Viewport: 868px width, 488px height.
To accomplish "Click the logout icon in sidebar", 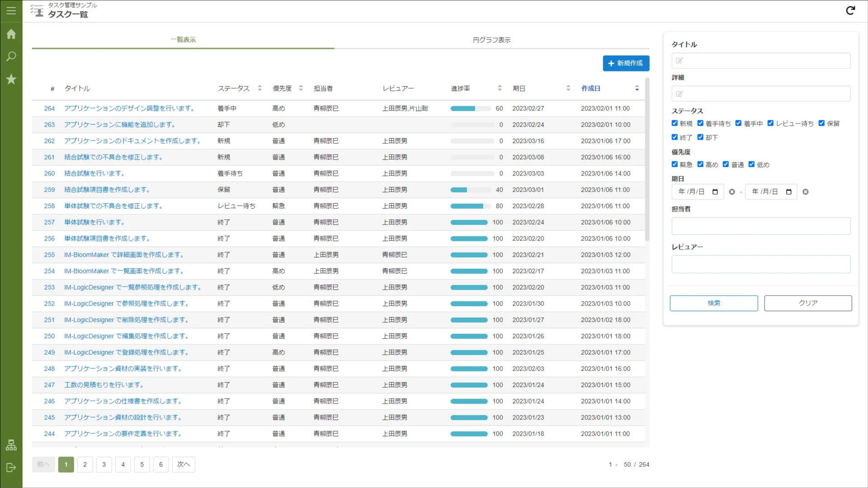I will pos(11,468).
